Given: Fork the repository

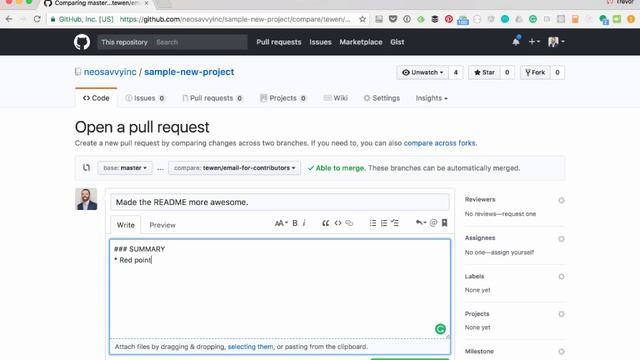Looking at the screenshot, I should tap(535, 72).
